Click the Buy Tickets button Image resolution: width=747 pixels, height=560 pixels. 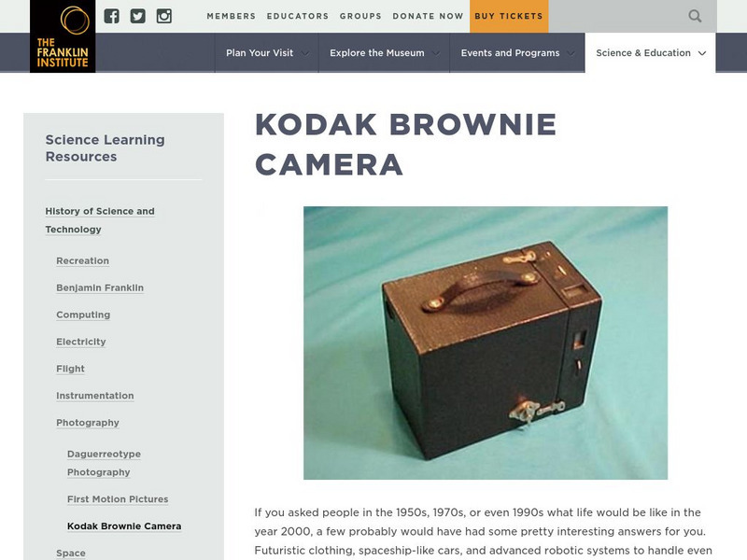pos(509,16)
